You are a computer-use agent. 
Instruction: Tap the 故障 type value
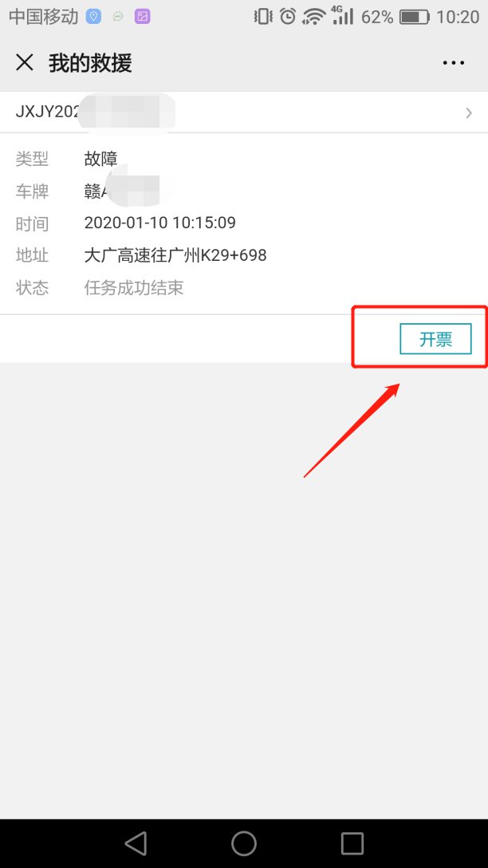click(100, 159)
